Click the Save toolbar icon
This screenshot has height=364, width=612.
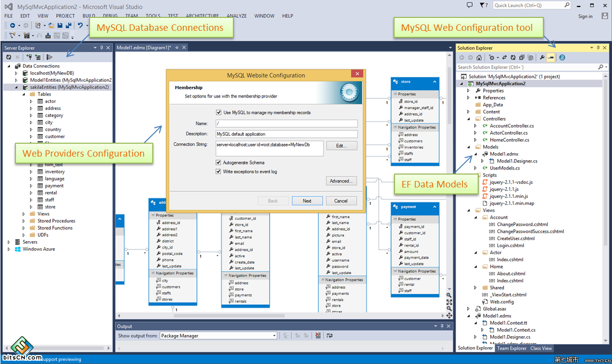(x=60, y=25)
